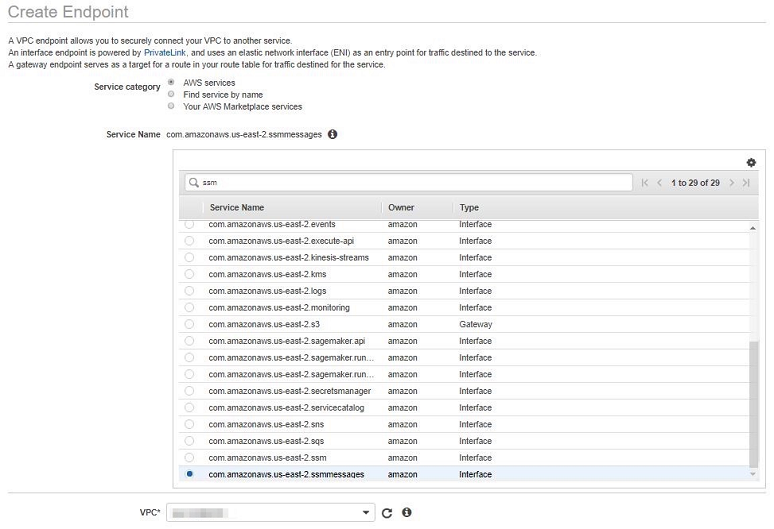This screenshot has height=529, width=774.
Task: Click the com.amazonaws.us-east-2.servicecatalog name
Action: (x=286, y=408)
